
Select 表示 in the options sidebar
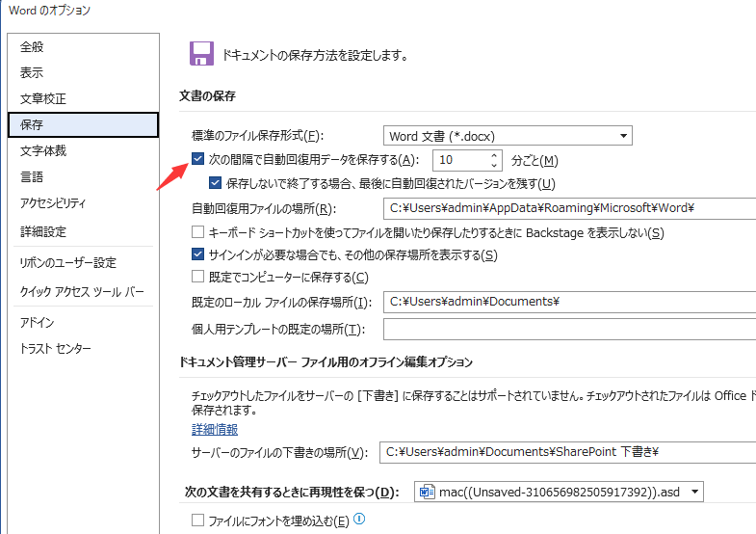tap(84, 73)
